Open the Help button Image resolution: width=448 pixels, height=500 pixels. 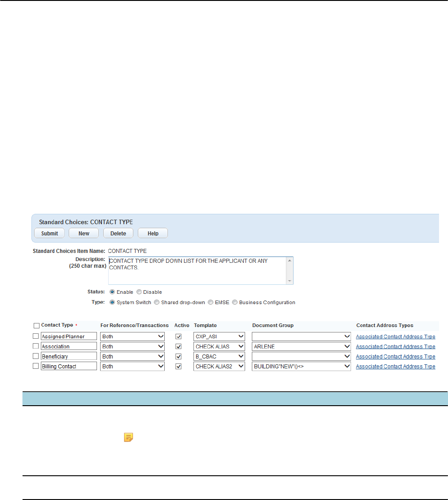pos(153,233)
